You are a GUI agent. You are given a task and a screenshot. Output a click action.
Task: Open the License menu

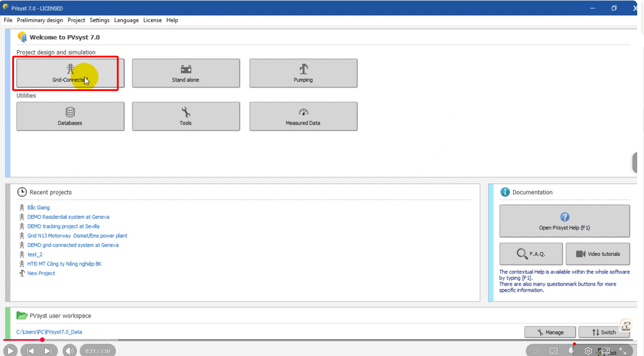(x=152, y=20)
